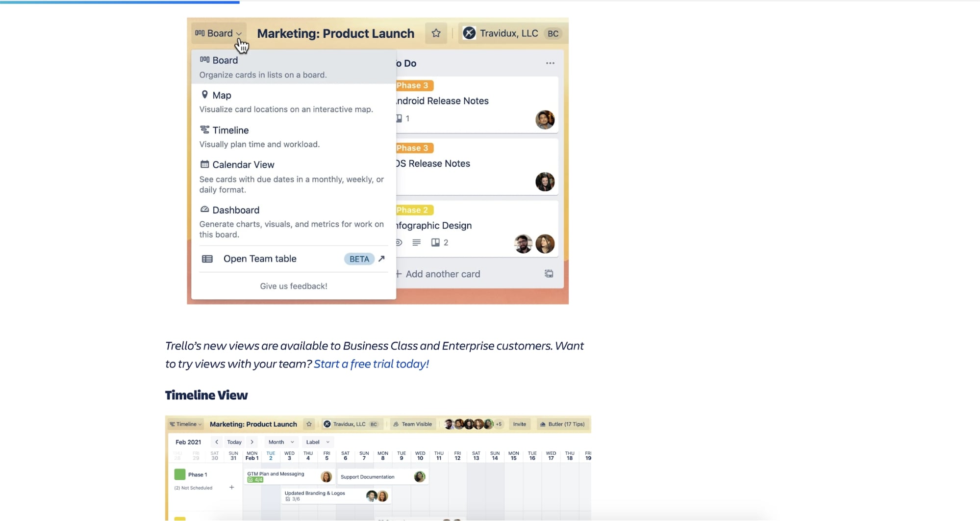Click the avatar on Support Documentation card
Screen dimensions: 980x521
click(420, 477)
